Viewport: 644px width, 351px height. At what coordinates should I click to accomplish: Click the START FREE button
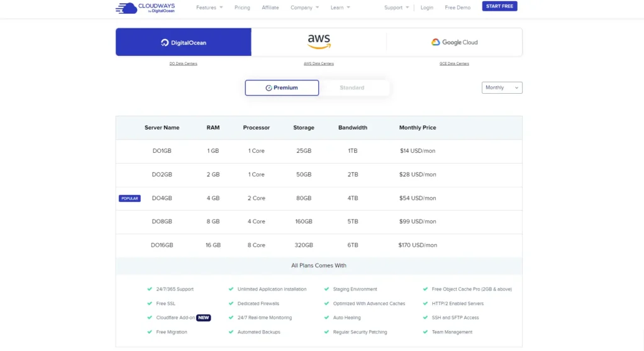click(499, 6)
